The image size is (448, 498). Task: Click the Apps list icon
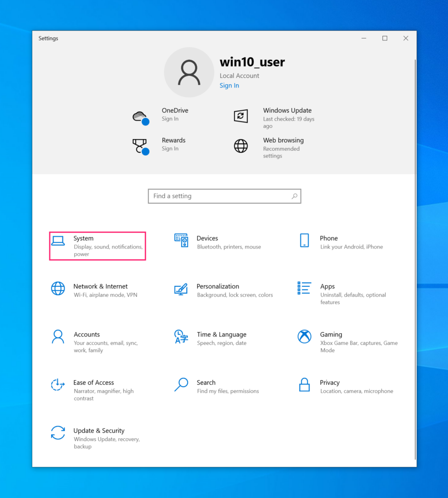[x=304, y=288]
